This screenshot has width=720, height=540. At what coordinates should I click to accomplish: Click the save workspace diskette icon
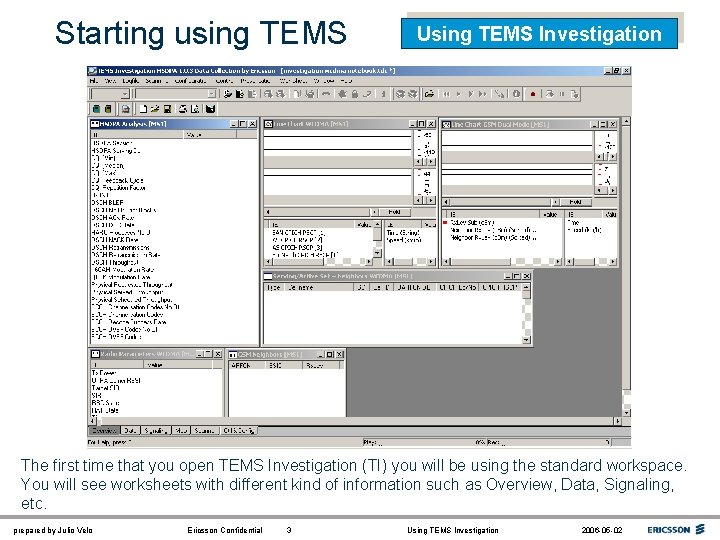(x=167, y=109)
